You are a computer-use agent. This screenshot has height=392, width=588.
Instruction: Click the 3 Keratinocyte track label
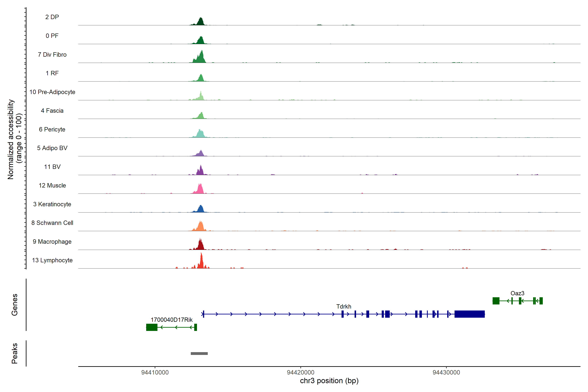coord(52,204)
